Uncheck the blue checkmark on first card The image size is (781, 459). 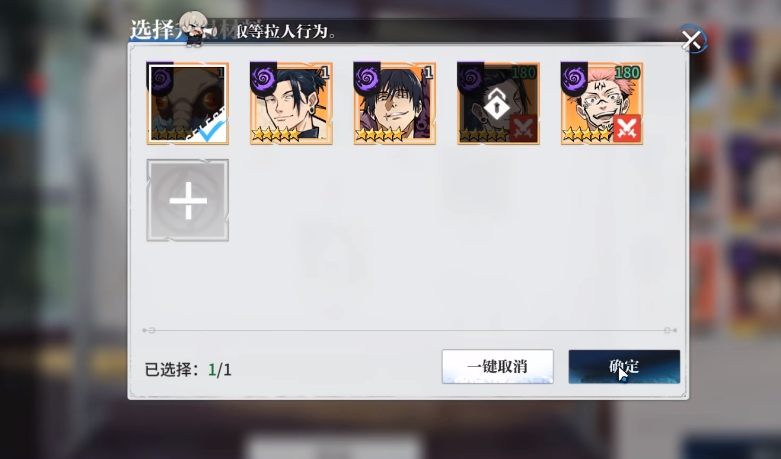[212, 130]
